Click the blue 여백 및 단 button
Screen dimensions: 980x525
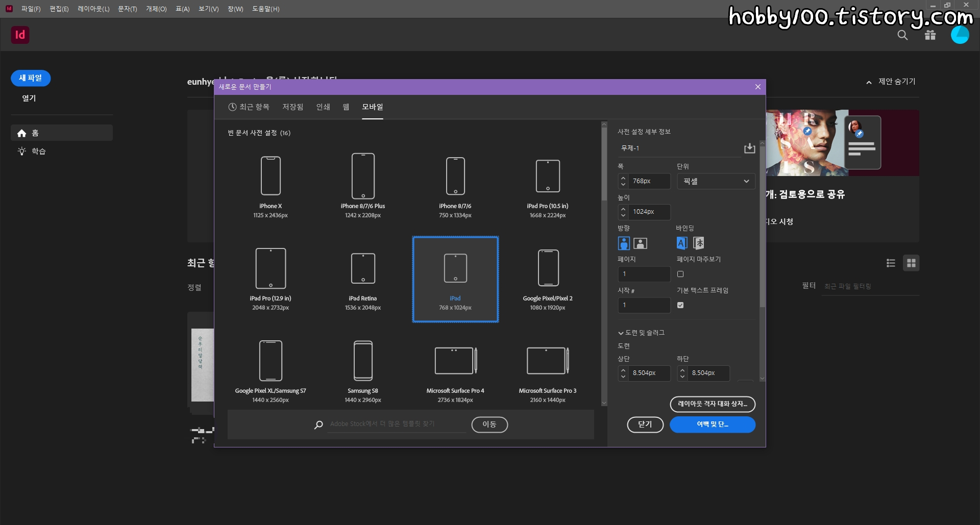[713, 424]
